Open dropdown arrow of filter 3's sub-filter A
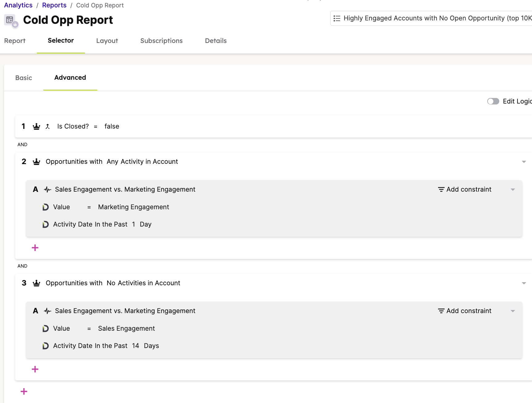This screenshot has width=532, height=403. point(513,311)
